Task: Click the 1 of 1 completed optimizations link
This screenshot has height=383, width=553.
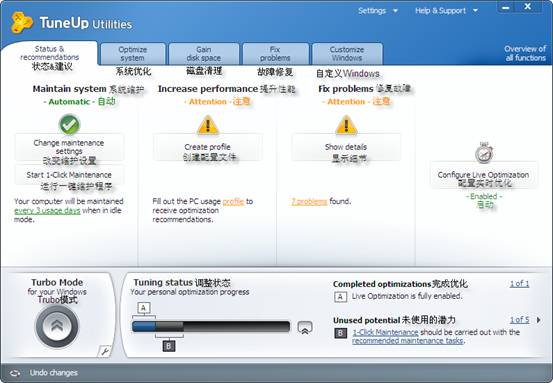Action: (519, 284)
